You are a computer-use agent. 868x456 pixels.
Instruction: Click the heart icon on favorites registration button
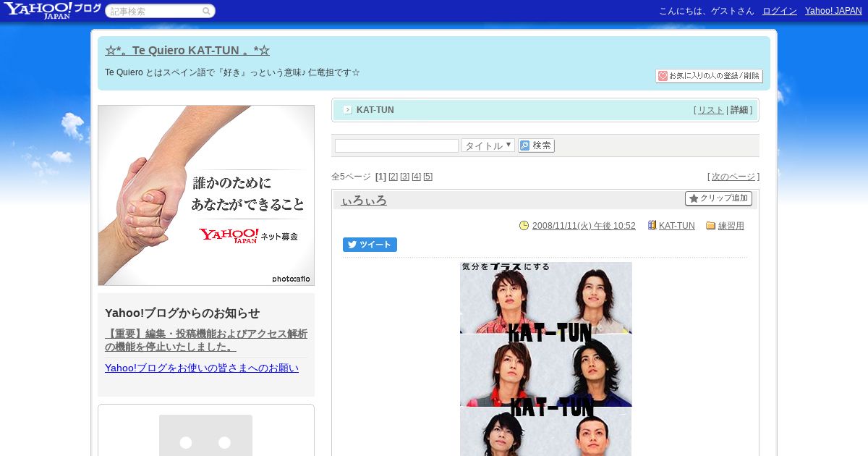point(663,76)
